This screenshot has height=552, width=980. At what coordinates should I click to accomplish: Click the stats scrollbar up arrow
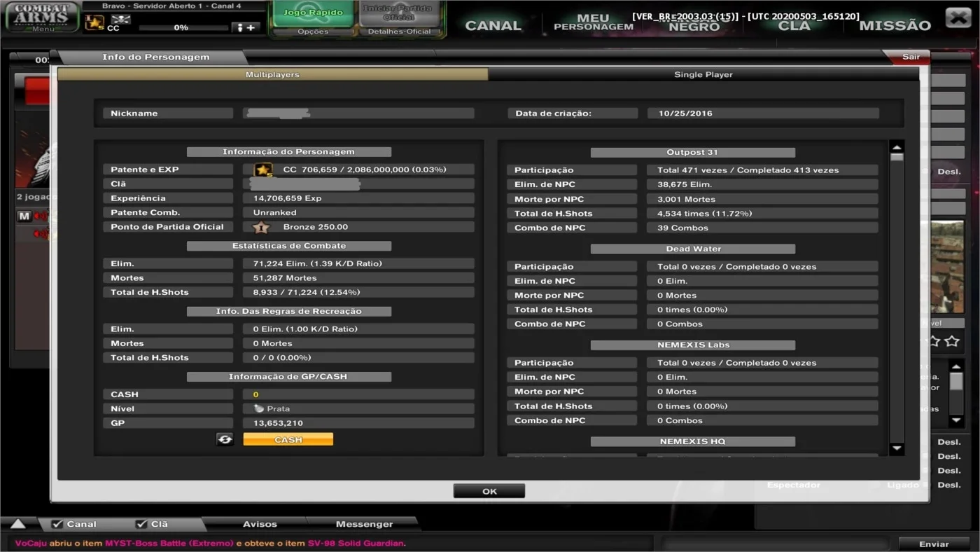coord(897,147)
